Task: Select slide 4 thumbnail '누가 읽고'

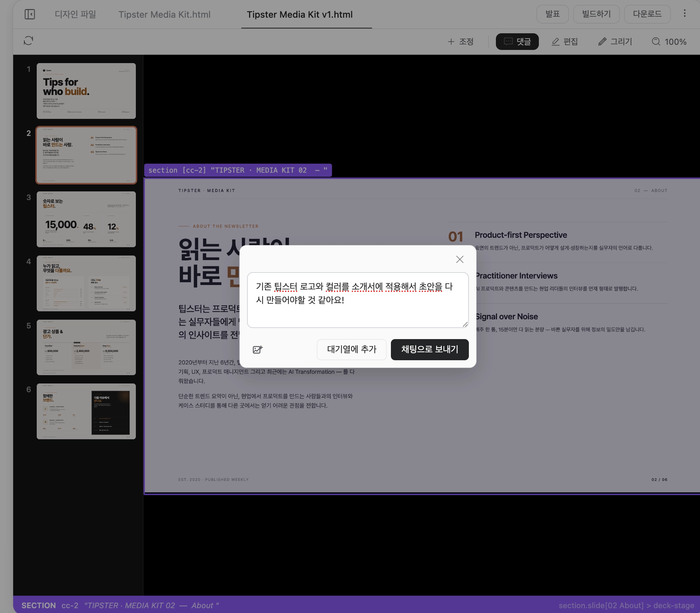Action: click(86, 283)
